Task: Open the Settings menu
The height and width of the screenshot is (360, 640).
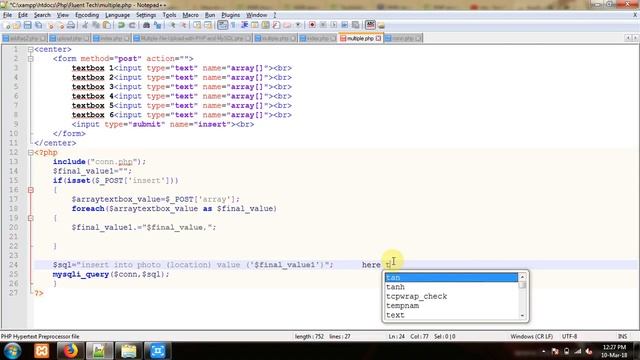Action: [x=146, y=15]
